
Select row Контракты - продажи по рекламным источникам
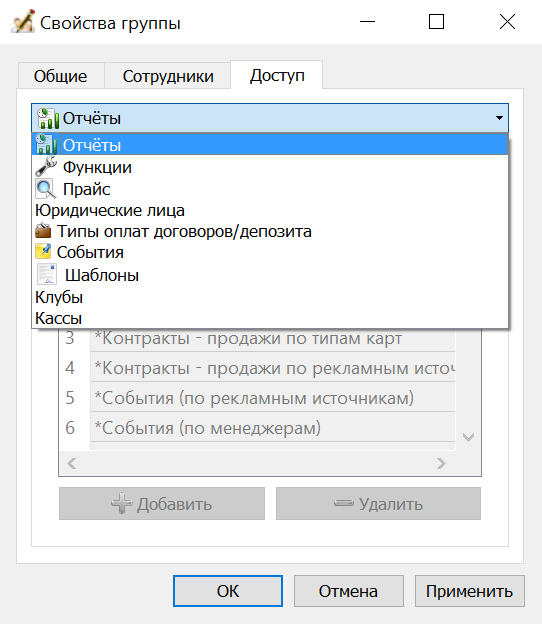click(x=273, y=367)
